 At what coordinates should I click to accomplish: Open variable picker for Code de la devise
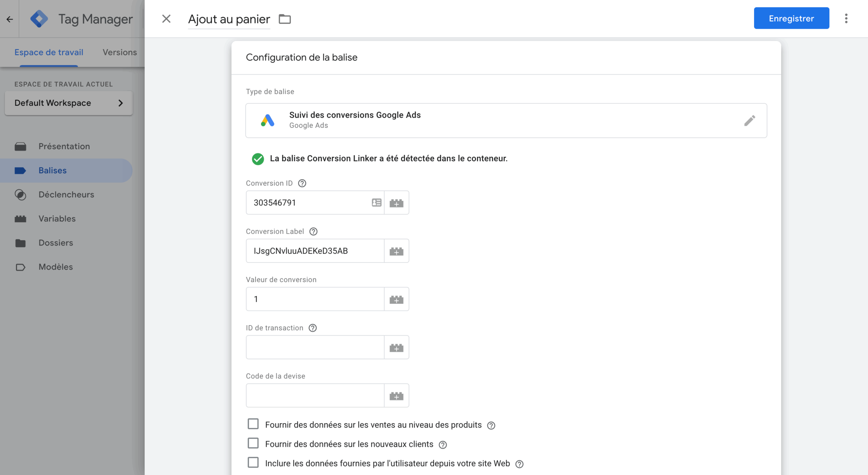(x=396, y=396)
